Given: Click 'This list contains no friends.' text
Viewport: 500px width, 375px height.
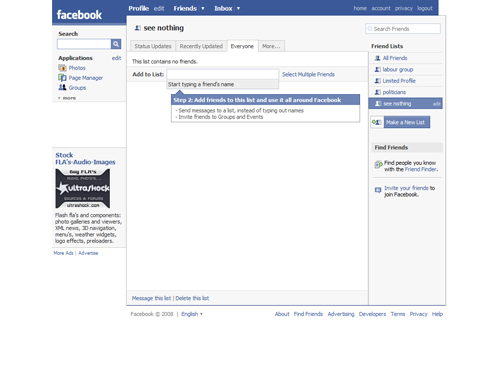Looking at the screenshot, I should [x=165, y=61].
